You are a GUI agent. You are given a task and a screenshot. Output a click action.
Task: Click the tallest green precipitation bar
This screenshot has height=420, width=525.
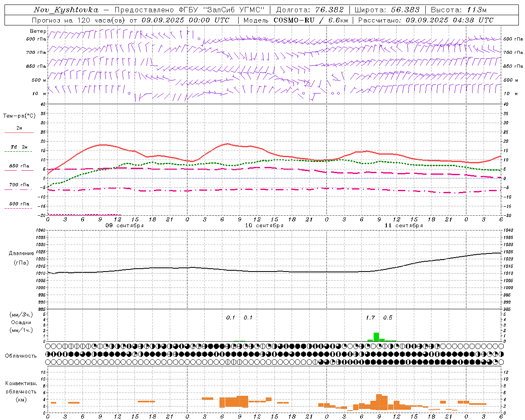(376, 337)
